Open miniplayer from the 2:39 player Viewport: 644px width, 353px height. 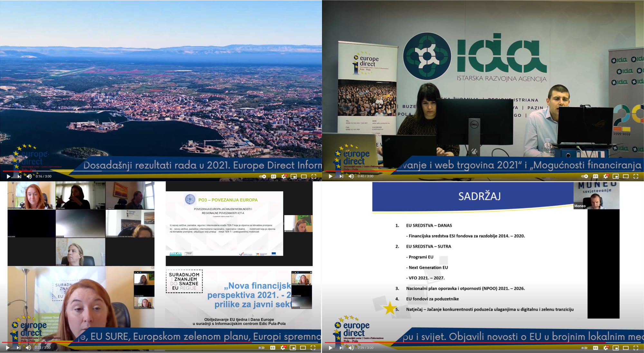click(x=616, y=348)
